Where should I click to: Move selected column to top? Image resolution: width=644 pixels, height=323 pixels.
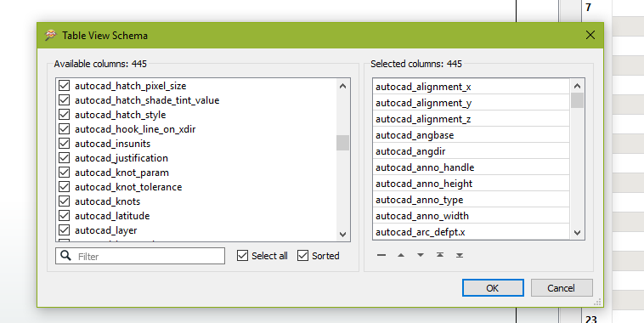click(x=440, y=255)
